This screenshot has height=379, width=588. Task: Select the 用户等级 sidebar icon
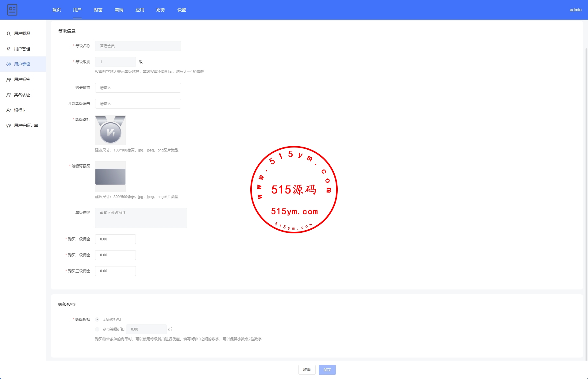pos(9,64)
